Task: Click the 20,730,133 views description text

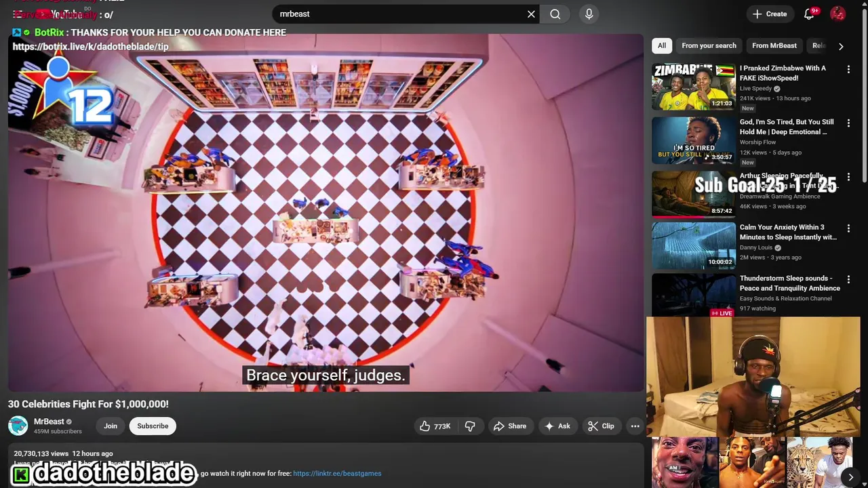Action: [x=41, y=453]
